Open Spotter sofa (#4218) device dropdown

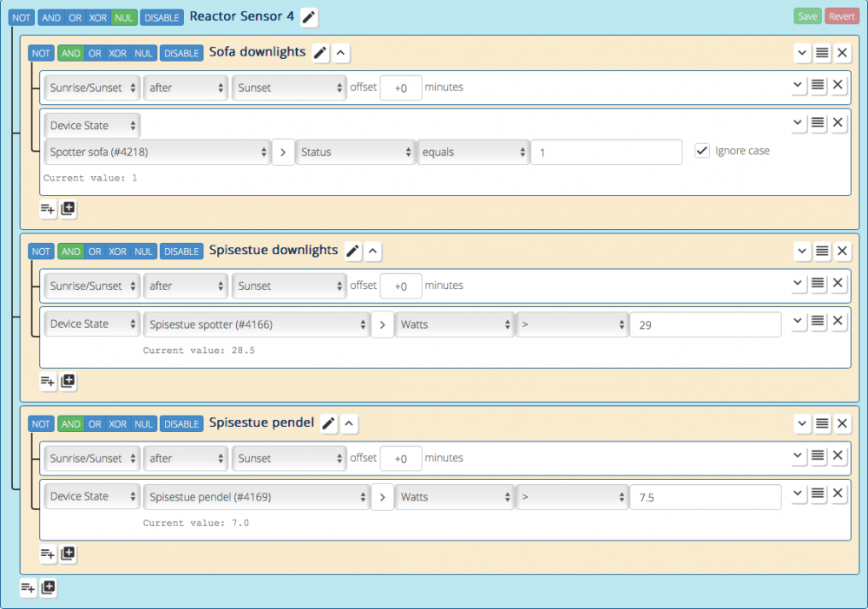[x=157, y=152]
